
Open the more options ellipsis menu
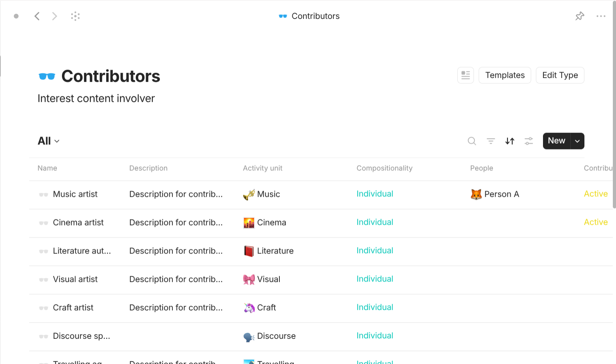coord(601,16)
